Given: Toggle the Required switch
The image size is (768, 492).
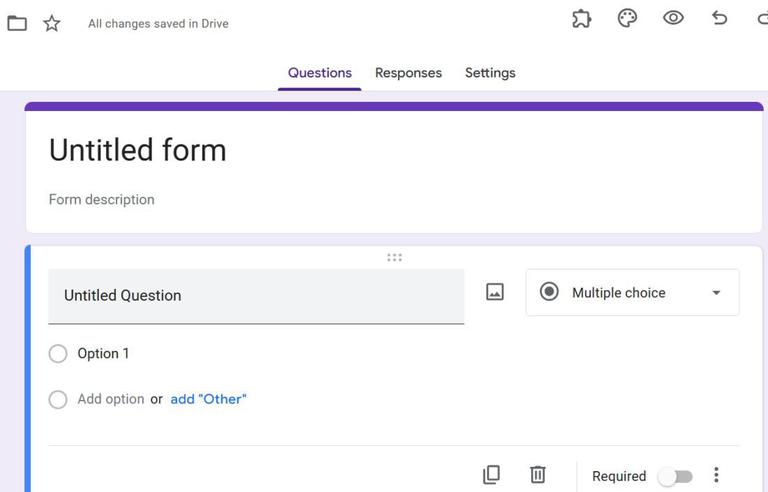Looking at the screenshot, I should pyautogui.click(x=675, y=476).
